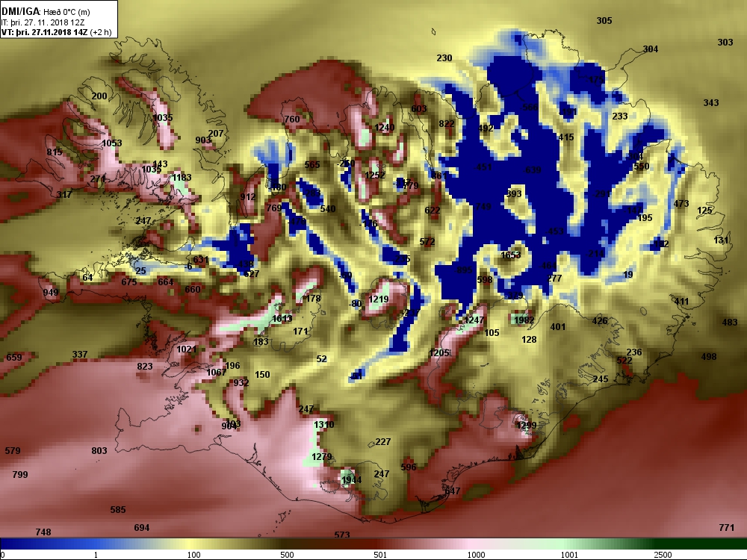Click the value '1252' on the map

click(x=375, y=175)
